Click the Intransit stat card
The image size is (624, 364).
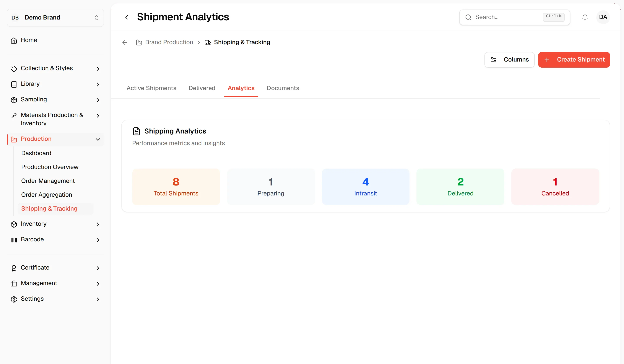point(366,187)
